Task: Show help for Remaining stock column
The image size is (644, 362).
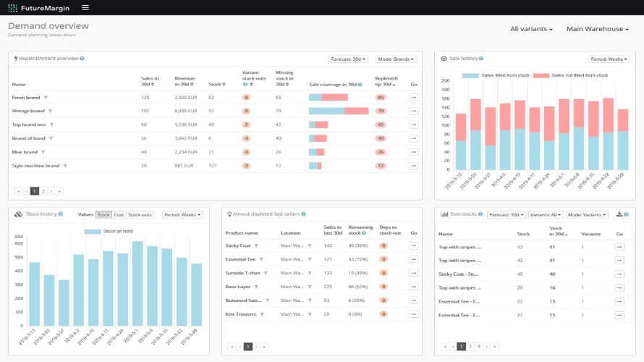Action: 364,233
